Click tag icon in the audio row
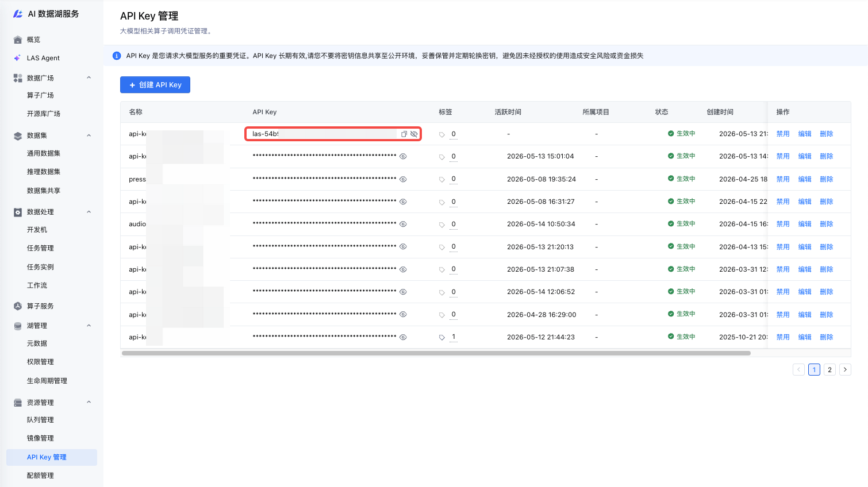Image resolution: width=868 pixels, height=487 pixels. [x=442, y=225]
